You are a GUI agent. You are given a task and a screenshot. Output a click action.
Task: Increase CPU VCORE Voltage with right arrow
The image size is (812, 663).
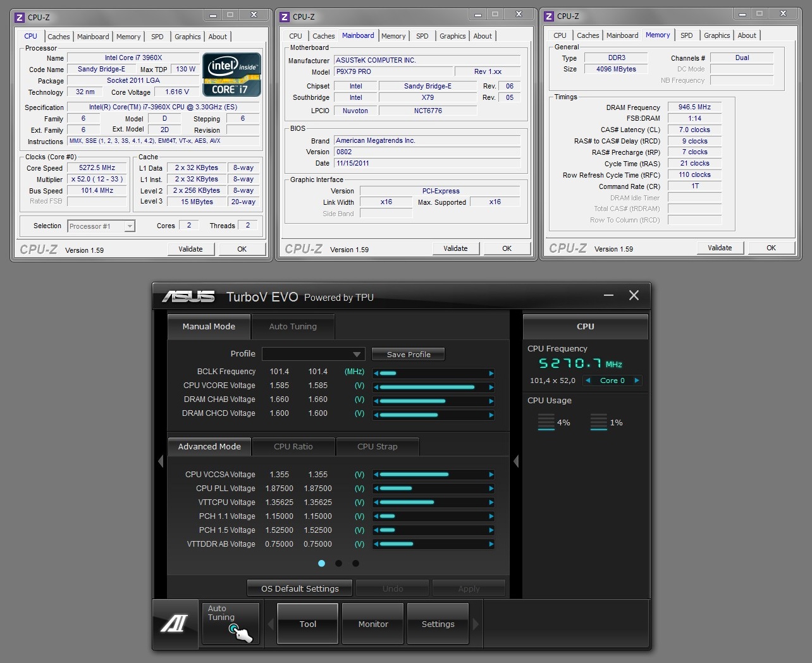pos(491,387)
